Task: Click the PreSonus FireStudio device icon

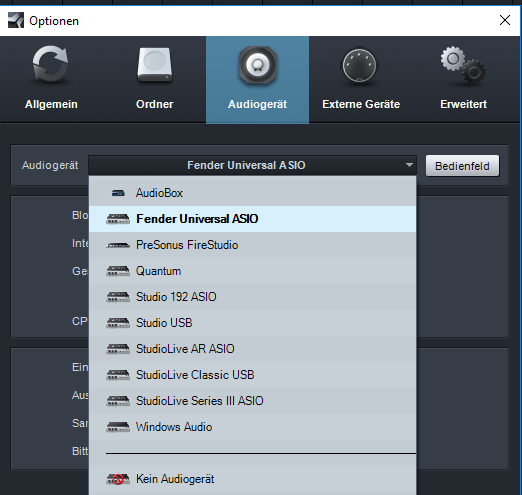Action: (x=118, y=245)
